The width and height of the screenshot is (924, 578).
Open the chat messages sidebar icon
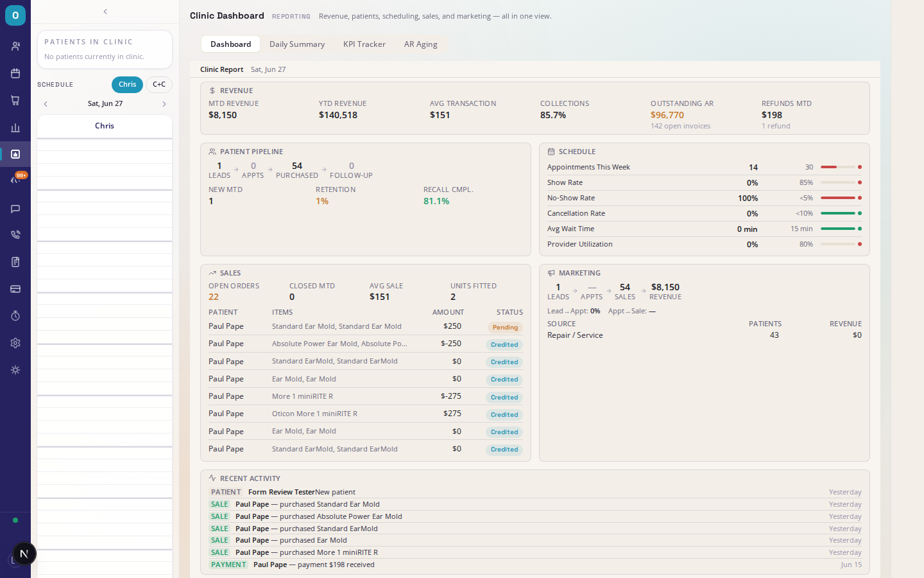coord(15,209)
